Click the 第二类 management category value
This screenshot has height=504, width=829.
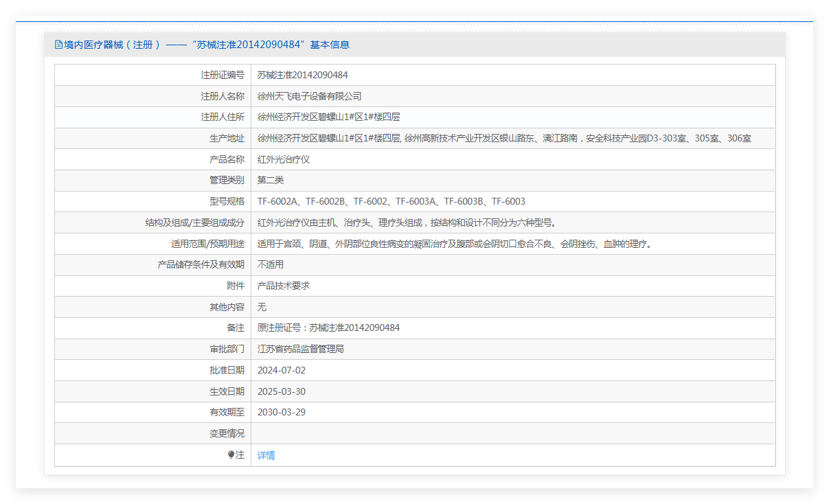point(271,180)
